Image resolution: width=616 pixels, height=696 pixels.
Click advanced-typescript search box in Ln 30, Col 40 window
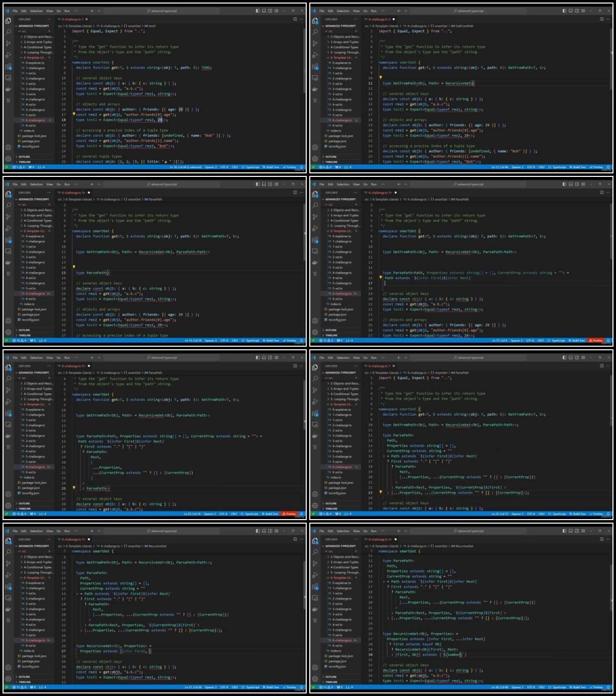(468, 531)
